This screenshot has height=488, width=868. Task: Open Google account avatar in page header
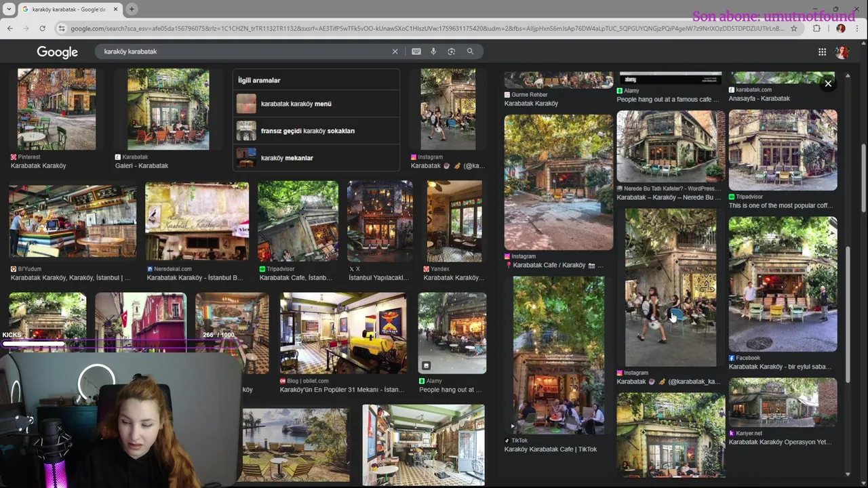842,52
